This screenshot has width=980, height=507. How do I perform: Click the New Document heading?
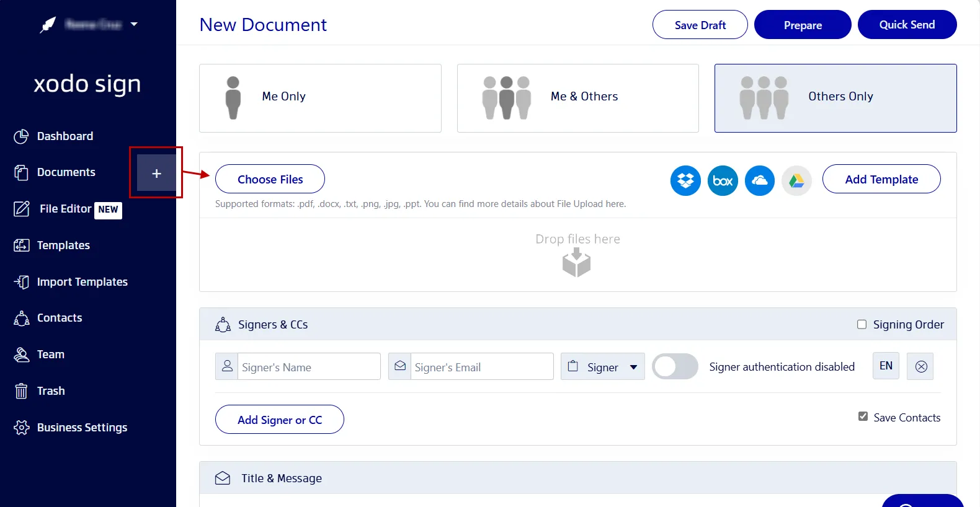coord(263,25)
